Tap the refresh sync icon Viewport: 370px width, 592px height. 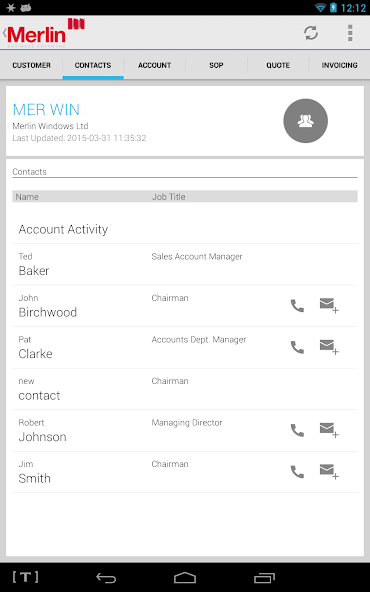tap(311, 33)
